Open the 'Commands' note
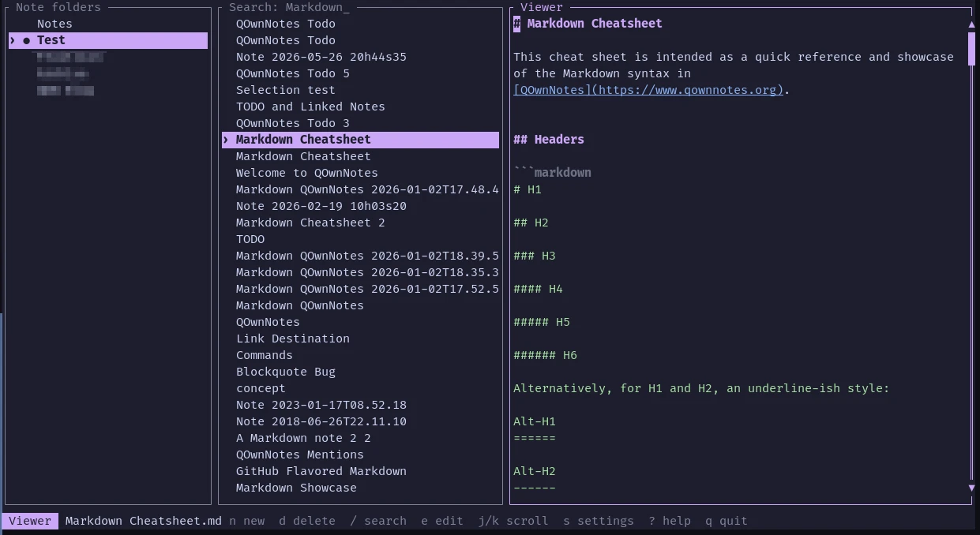The width and height of the screenshot is (980, 535). (x=265, y=355)
